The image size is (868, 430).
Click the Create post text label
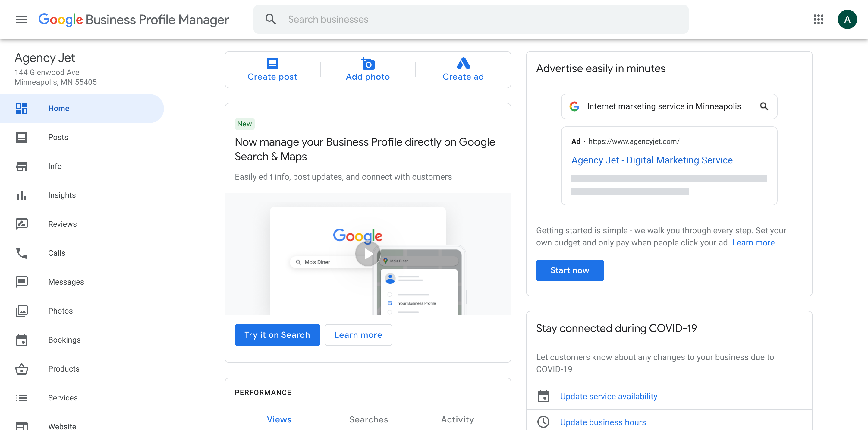point(272,77)
